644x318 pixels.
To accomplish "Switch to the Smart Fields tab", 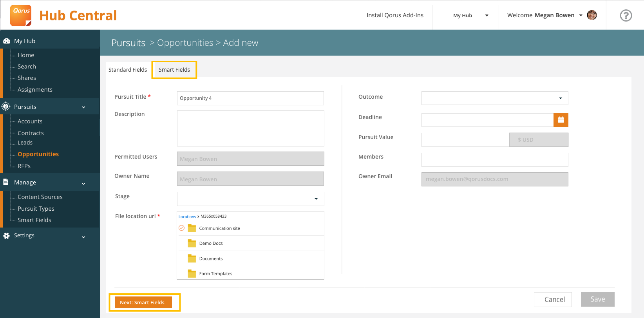I will point(174,70).
